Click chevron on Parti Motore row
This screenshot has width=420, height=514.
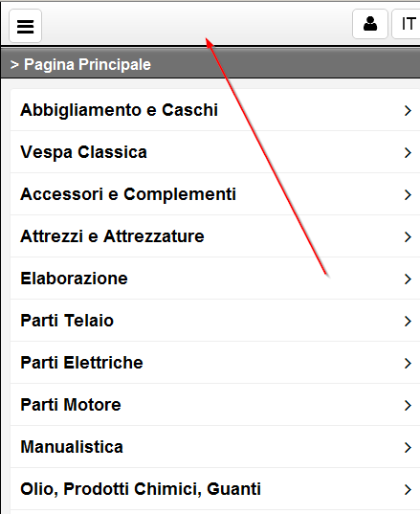408,406
